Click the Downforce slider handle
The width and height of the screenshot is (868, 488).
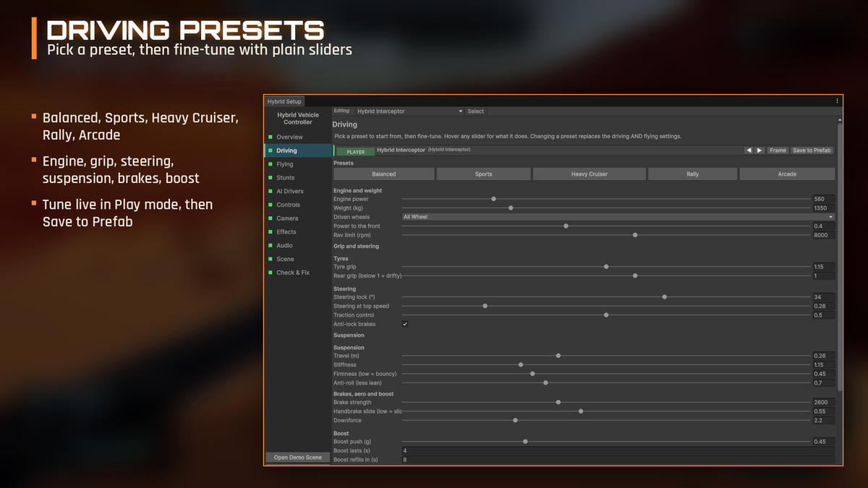click(515, 420)
